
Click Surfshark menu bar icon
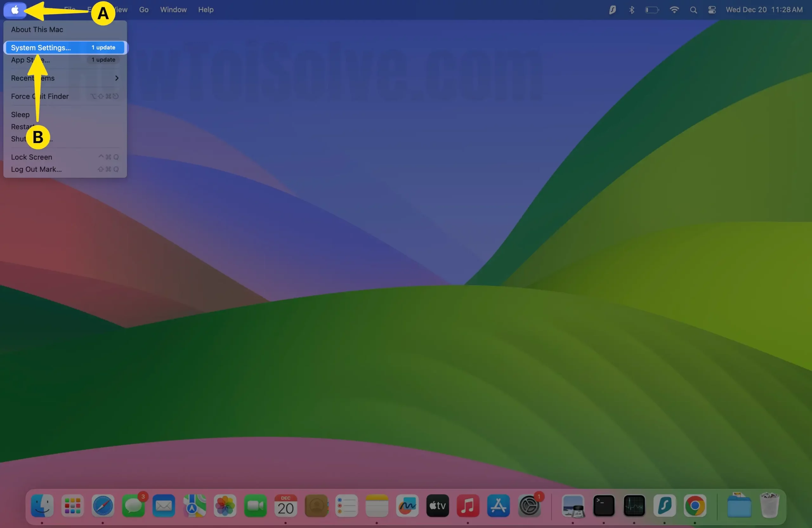tap(612, 10)
